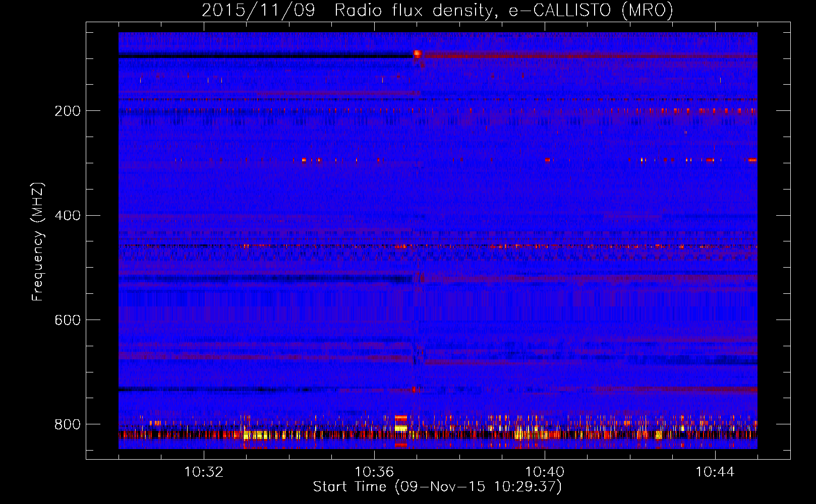Viewport: 816px width, 504px height.
Task: Click the 800 frequency tick label
Action: point(68,424)
